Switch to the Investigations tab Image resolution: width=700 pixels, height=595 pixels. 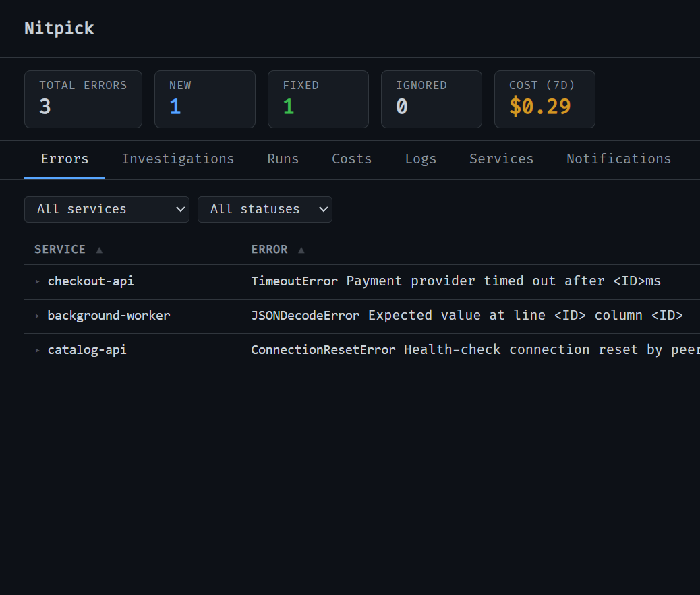tap(178, 159)
